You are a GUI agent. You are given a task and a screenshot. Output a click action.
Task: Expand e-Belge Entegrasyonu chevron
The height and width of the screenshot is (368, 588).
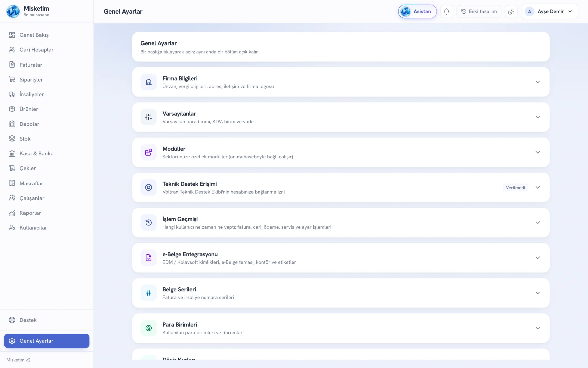pyautogui.click(x=538, y=258)
